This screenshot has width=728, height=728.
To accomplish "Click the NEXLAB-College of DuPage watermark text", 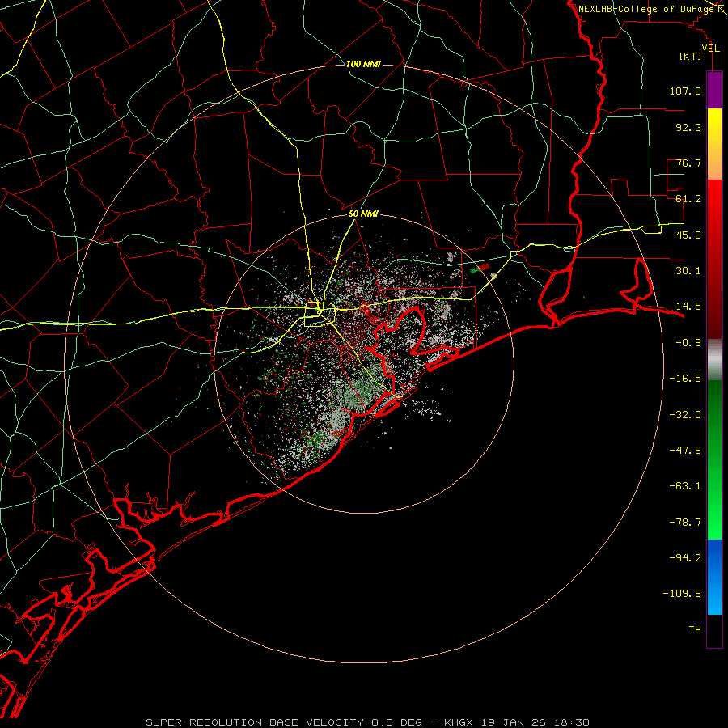I will pyautogui.click(x=645, y=9).
